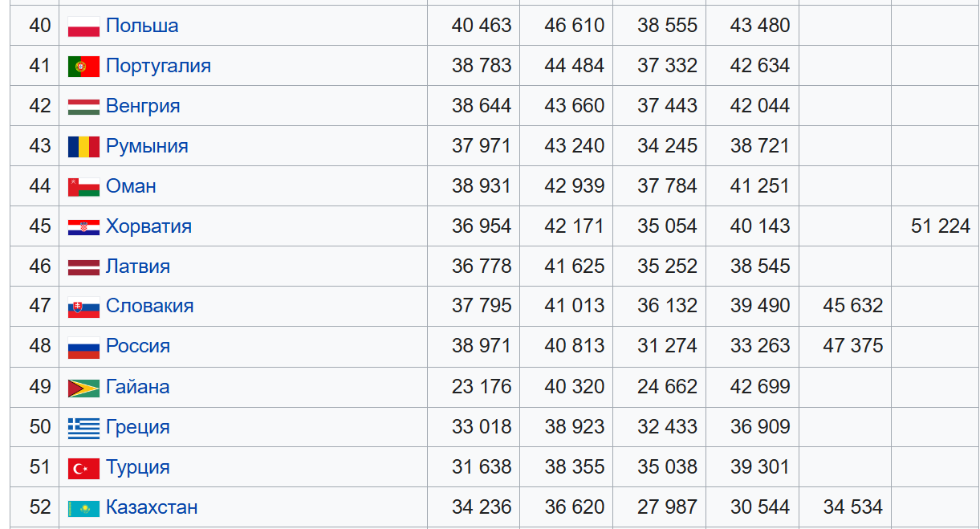The image size is (980, 529).
Task: Click the Kazakhstan flag icon
Action: pos(83,508)
